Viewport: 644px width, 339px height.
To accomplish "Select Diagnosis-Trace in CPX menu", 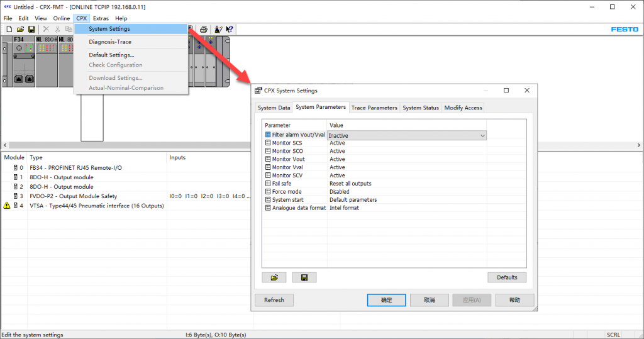I will 131,42.
